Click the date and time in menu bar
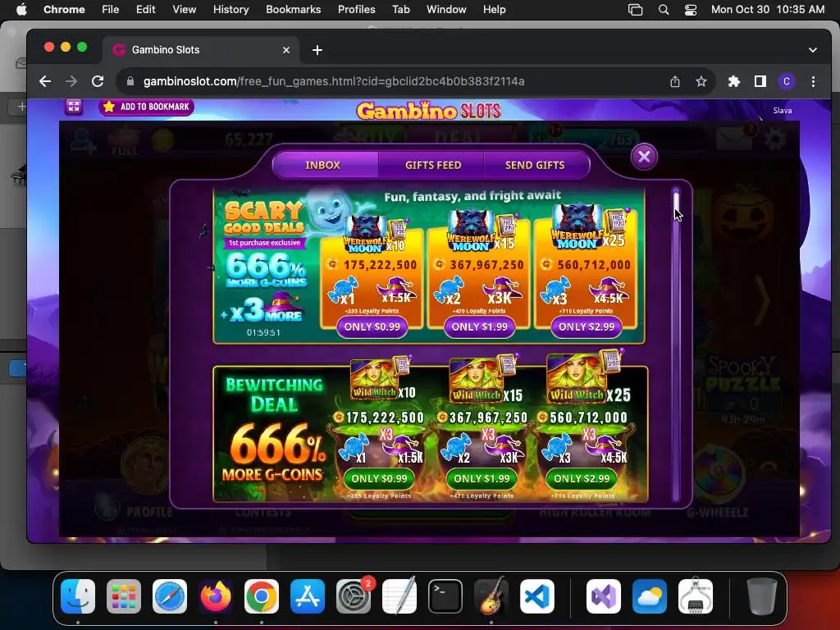Screen dimensions: 840x630 [x=768, y=9]
